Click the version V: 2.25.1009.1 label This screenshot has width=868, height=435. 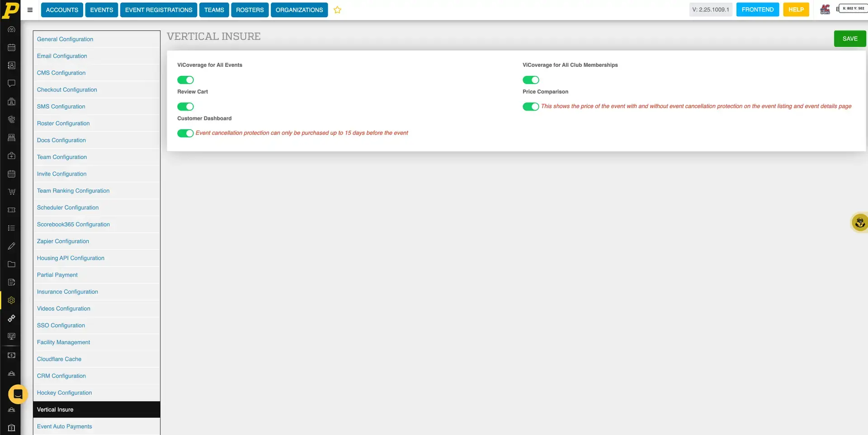coord(711,9)
